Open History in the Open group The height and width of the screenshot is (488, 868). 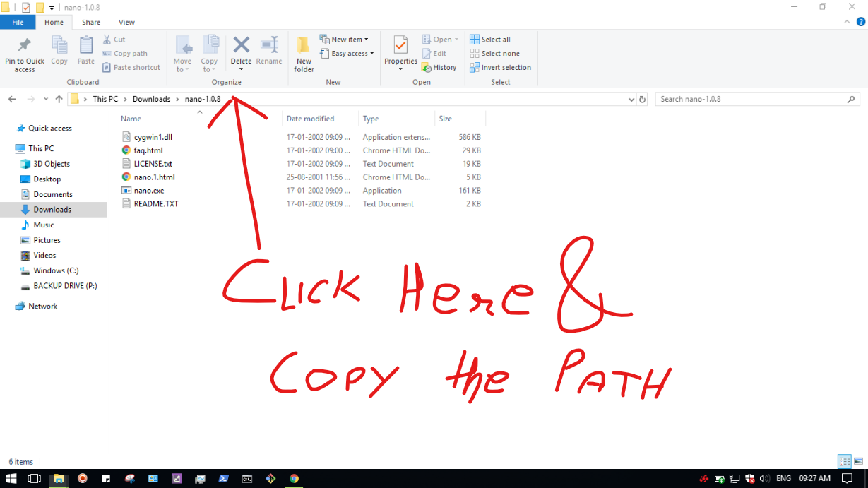(x=439, y=68)
